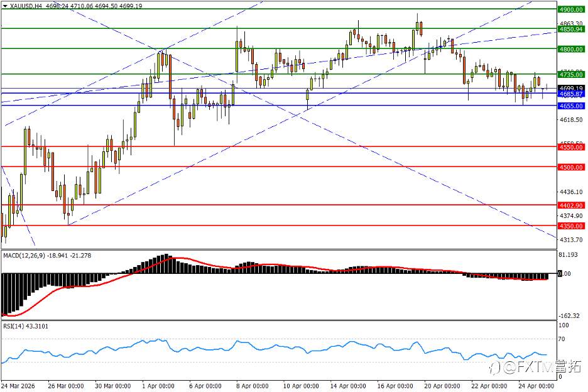Click the RSI scale value 100
This screenshot has height=392, width=588.
tap(563, 325)
